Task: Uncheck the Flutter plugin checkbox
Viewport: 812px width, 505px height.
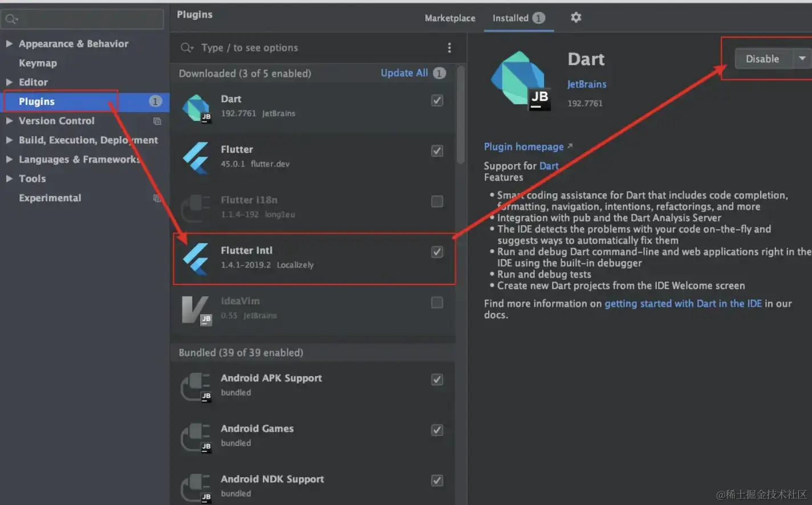Action: coord(437,151)
